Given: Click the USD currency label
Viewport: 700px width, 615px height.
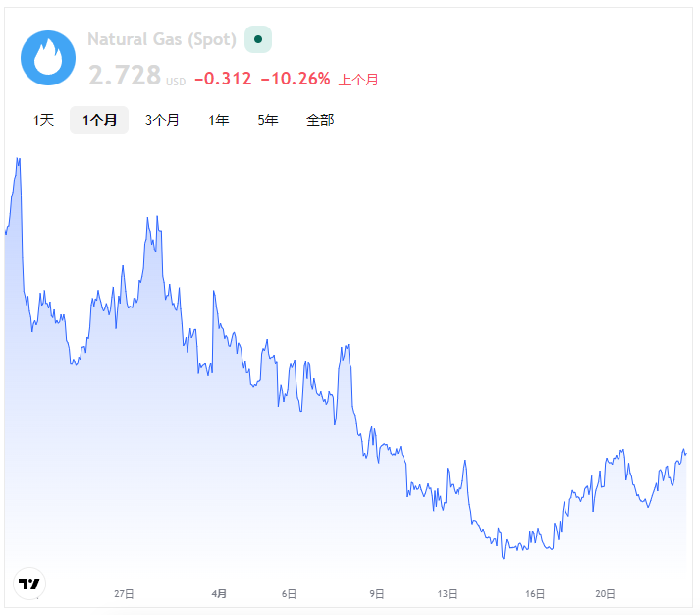Looking at the screenshot, I should (176, 82).
